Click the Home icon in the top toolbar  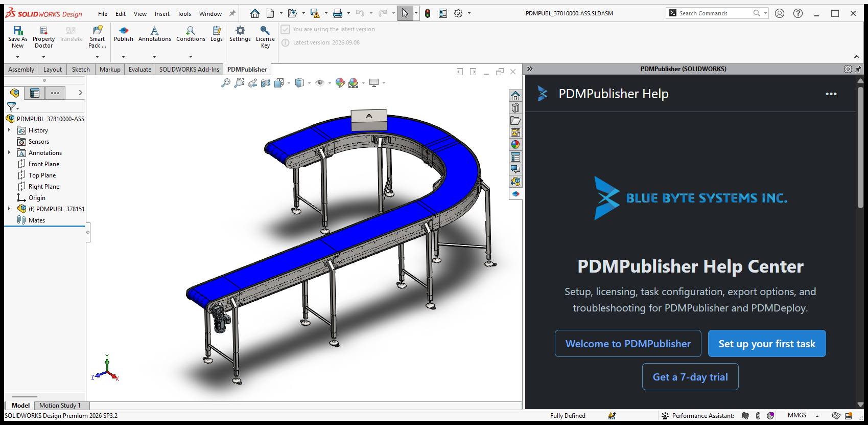(x=254, y=13)
